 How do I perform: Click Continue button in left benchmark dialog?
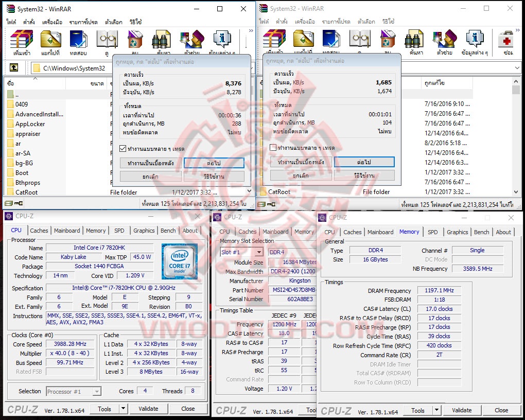coord(214,163)
